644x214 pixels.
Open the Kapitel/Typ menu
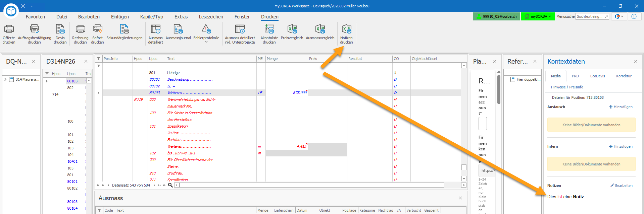click(x=152, y=17)
